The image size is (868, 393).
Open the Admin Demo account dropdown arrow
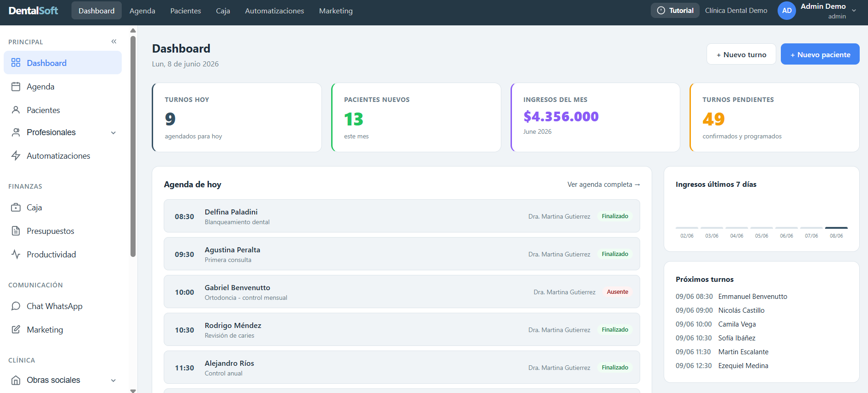(854, 11)
